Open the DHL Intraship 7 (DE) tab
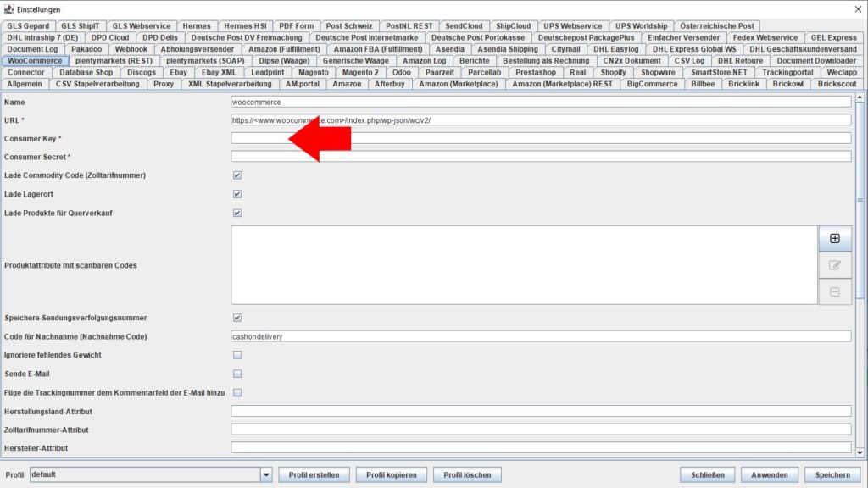This screenshot has height=488, width=868. (42, 37)
